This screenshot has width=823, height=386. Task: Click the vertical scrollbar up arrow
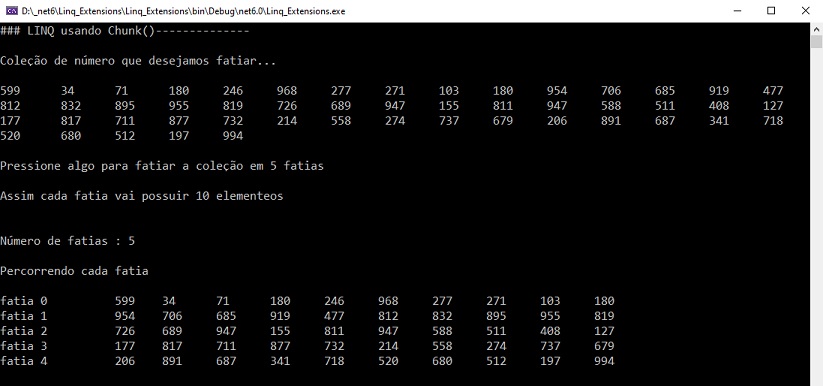coord(816,28)
